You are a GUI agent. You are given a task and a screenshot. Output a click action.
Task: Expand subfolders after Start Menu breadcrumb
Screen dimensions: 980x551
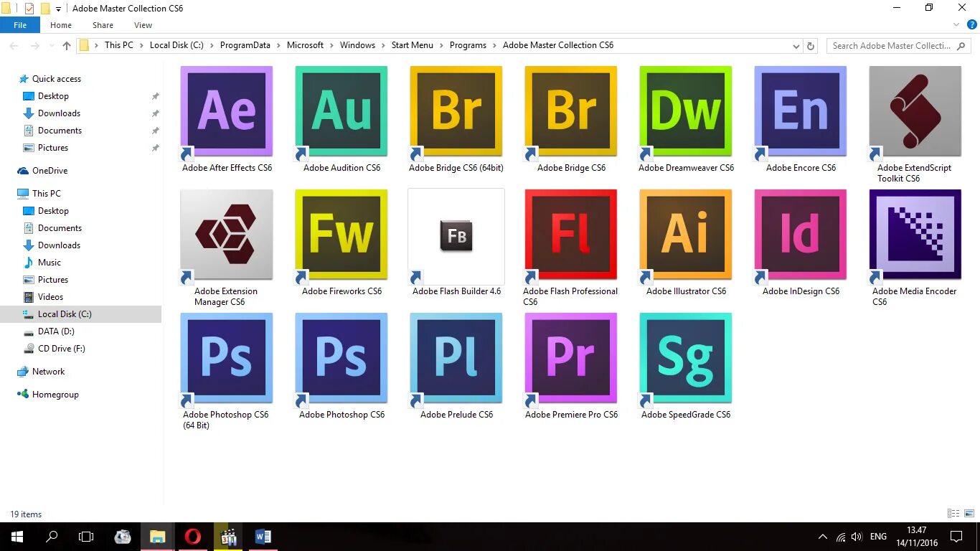tap(442, 45)
